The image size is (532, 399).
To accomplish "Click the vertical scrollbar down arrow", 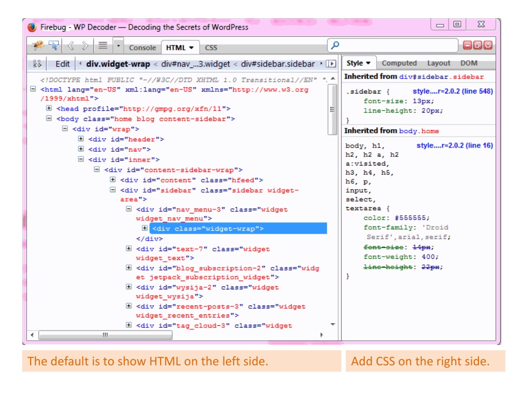I will point(332,325).
